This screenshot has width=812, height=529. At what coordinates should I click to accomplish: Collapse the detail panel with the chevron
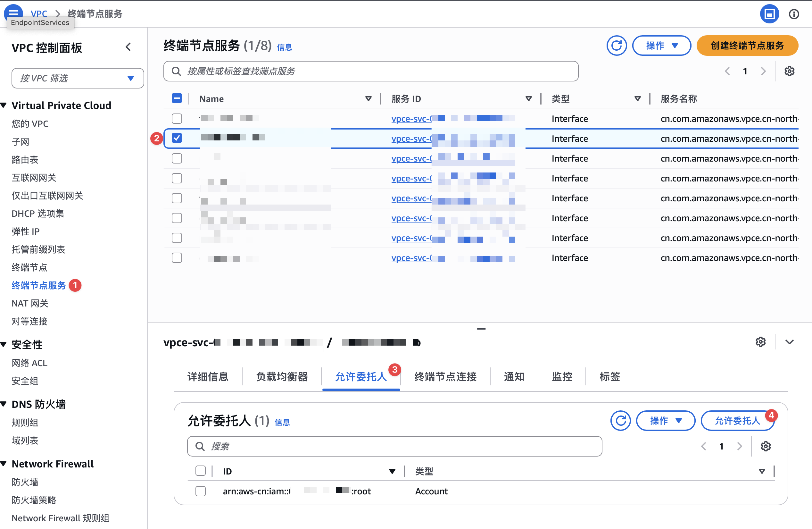click(790, 342)
